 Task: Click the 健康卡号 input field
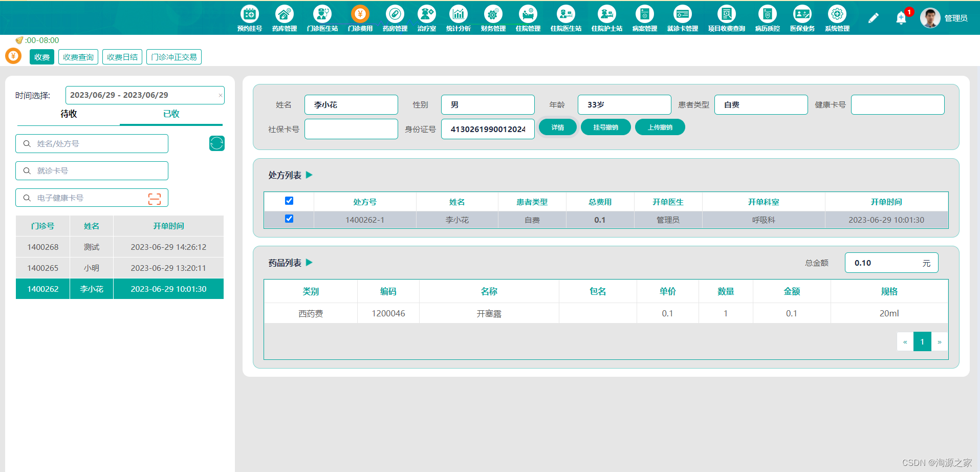tap(898, 104)
